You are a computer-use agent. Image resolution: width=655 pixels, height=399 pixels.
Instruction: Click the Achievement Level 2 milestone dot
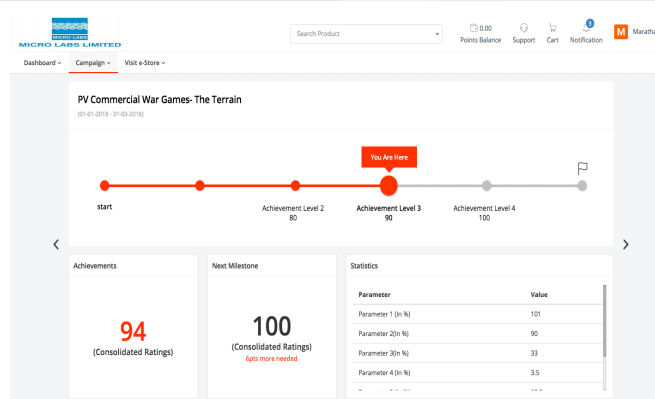point(295,186)
